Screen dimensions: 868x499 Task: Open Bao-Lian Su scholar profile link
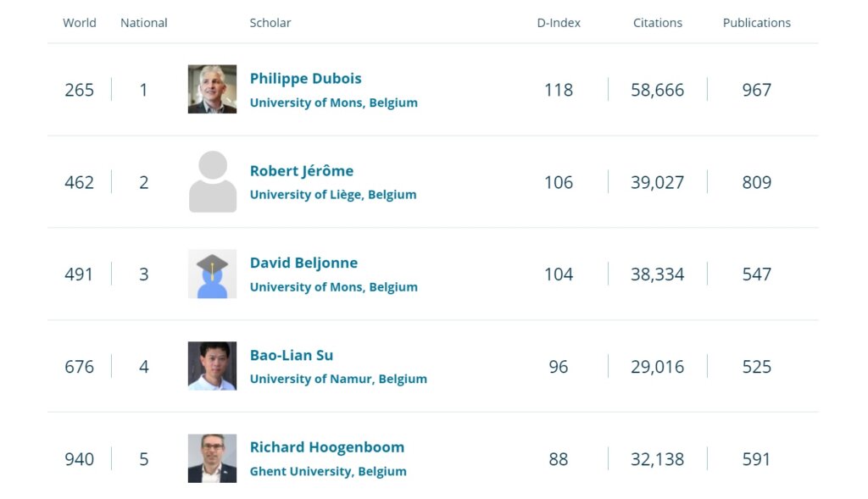point(292,355)
